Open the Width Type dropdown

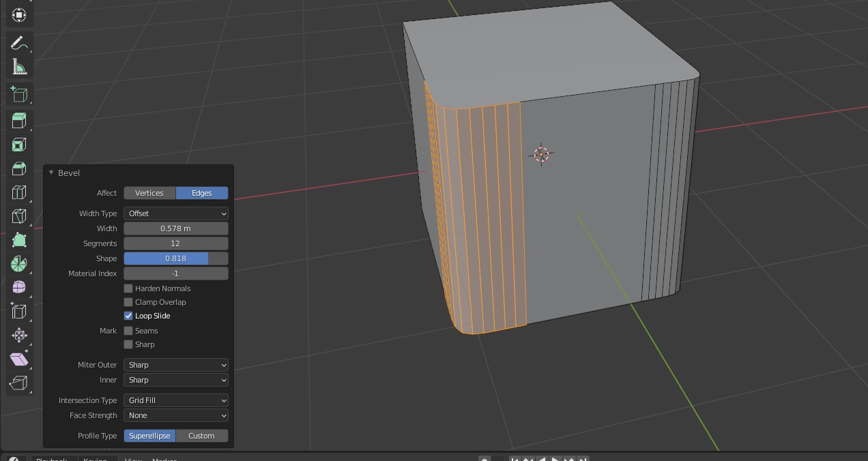[176, 213]
